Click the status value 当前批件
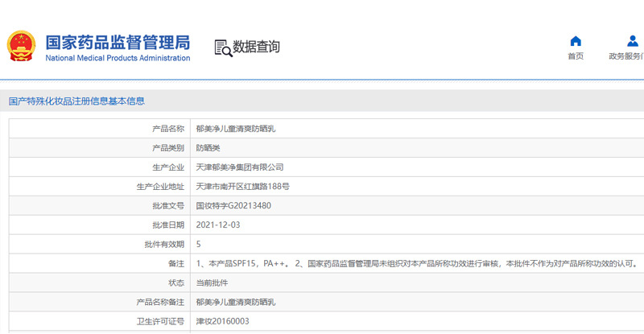 pos(212,283)
